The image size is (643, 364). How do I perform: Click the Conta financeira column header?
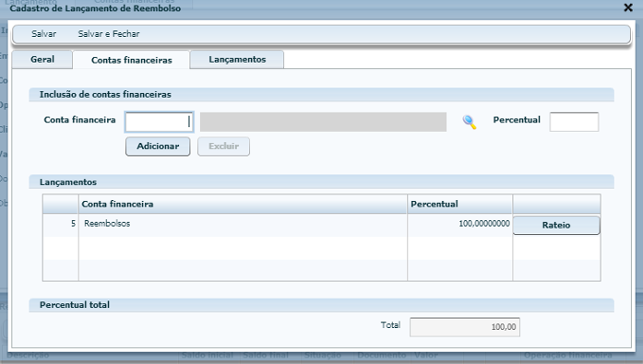click(x=243, y=204)
